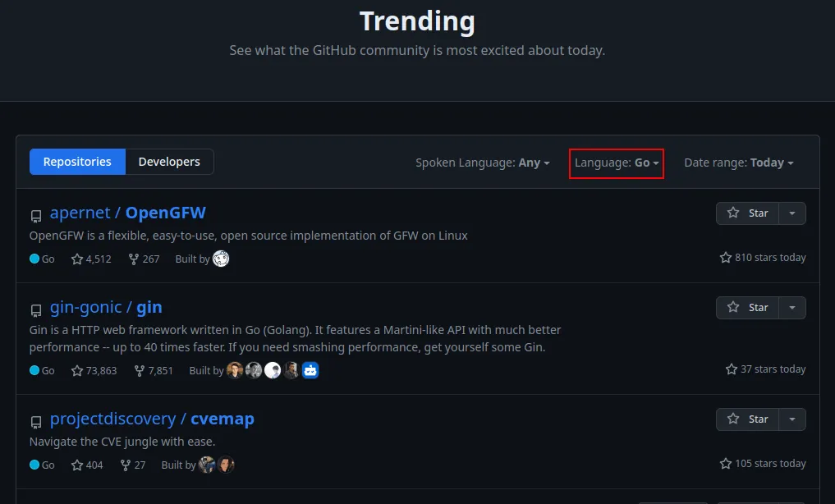Switch to the Developers tab
This screenshot has width=835, height=504.
pyautogui.click(x=168, y=162)
